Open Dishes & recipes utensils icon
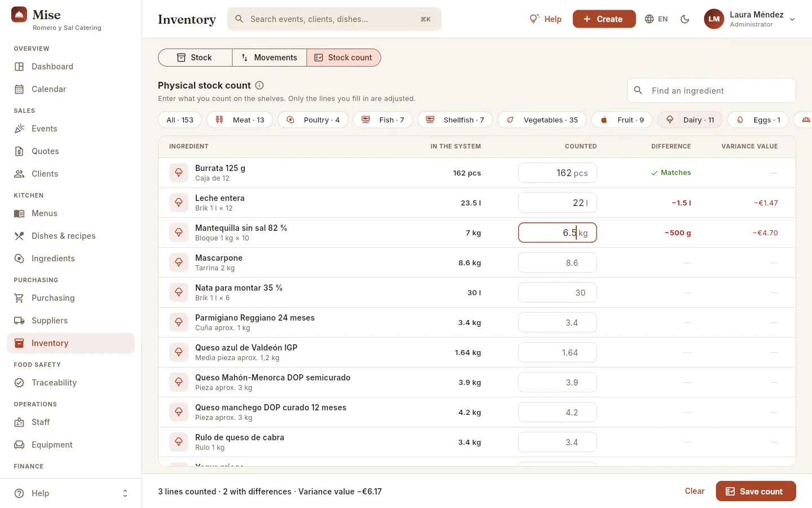Viewport: 812px width, 508px height. pyautogui.click(x=19, y=236)
